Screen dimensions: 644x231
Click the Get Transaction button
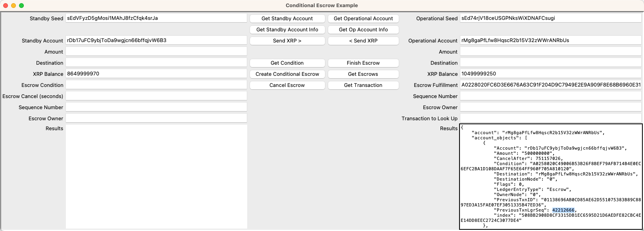[x=363, y=85]
